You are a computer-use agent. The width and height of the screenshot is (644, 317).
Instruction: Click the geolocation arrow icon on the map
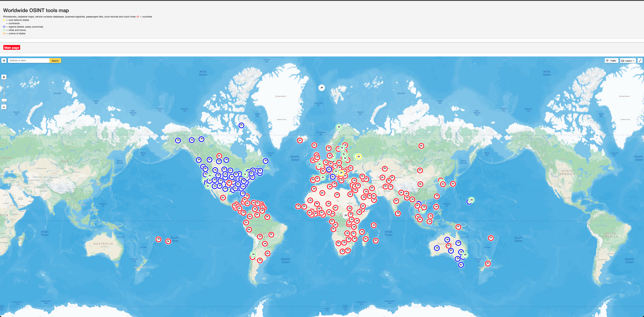coord(4,61)
